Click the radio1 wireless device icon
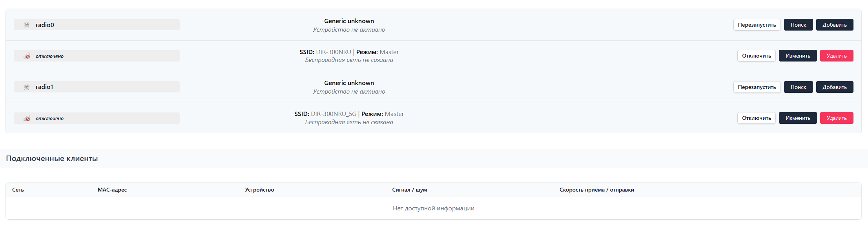This screenshot has height=228, width=868. 27,87
